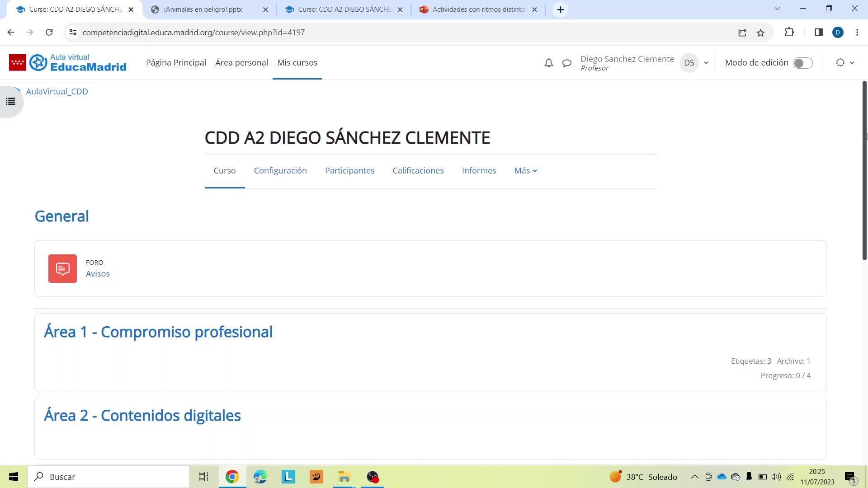Open the messaging speech bubble icon
Viewport: 868px width, 488px height.
(x=566, y=63)
